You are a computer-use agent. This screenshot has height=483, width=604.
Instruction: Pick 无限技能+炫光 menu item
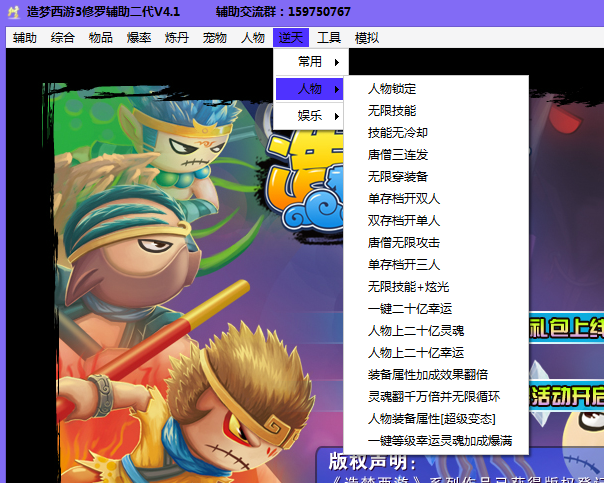tap(408, 287)
